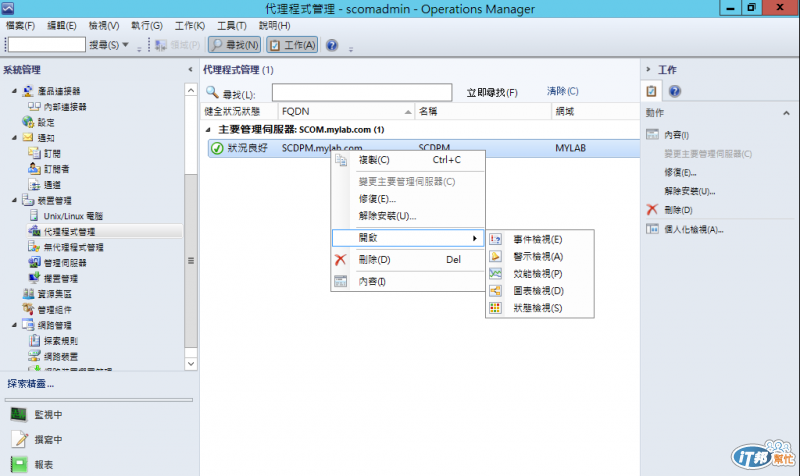Open 圖表檢視(D) from the submenu
This screenshot has height=476, width=800.
pyautogui.click(x=540, y=291)
